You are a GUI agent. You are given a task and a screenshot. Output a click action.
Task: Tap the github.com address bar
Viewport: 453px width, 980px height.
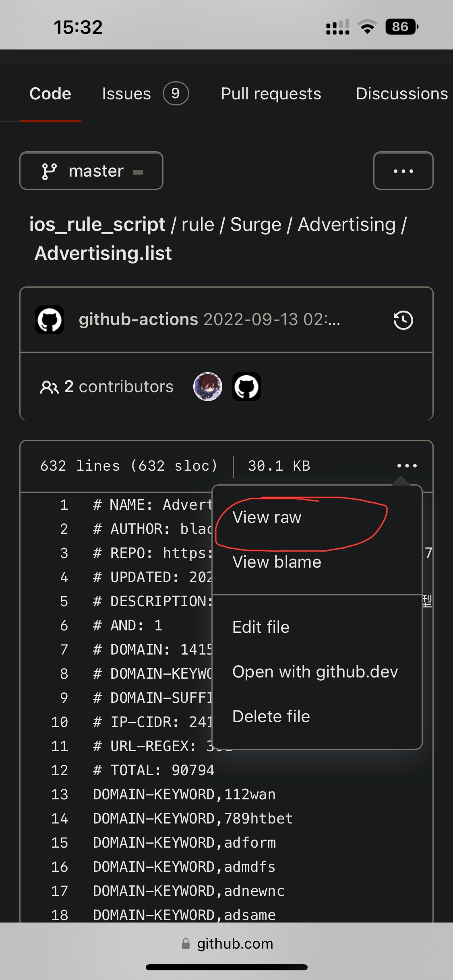(234, 944)
